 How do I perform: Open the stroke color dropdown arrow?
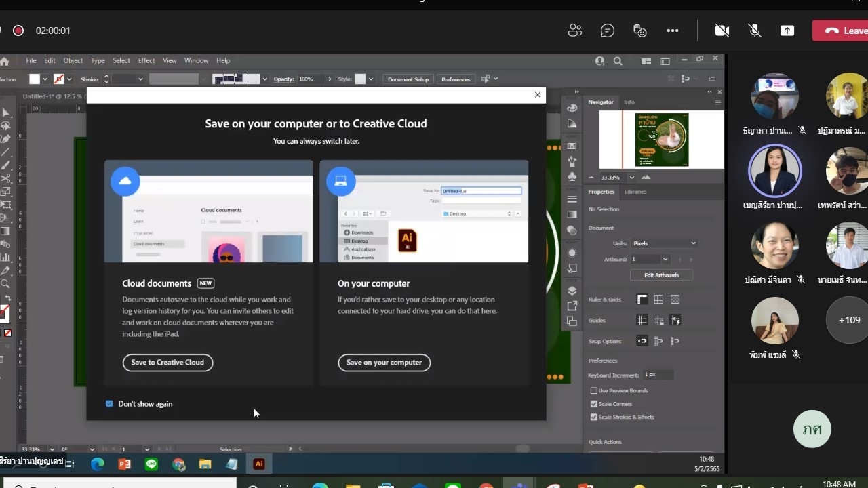pos(70,79)
